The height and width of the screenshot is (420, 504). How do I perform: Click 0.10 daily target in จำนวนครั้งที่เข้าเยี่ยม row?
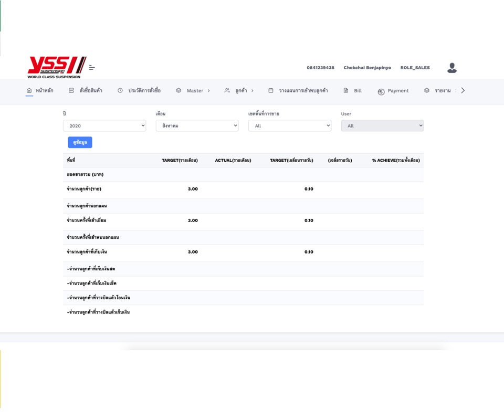(309, 220)
